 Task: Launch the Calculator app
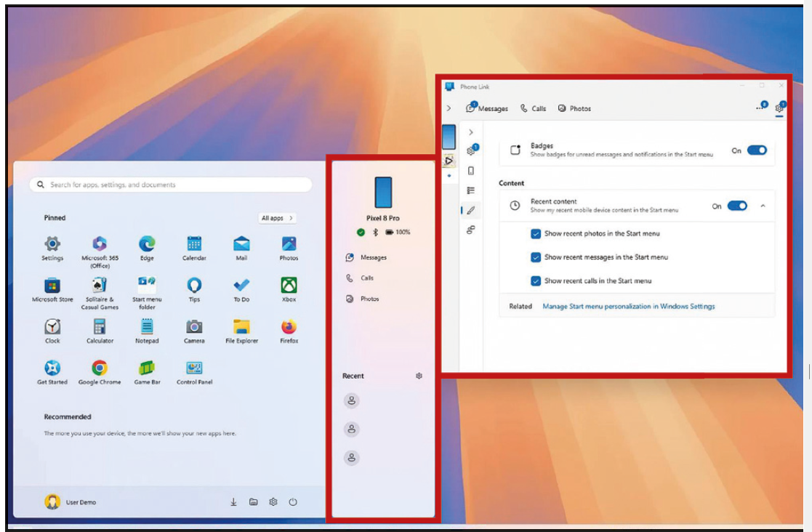(100, 331)
